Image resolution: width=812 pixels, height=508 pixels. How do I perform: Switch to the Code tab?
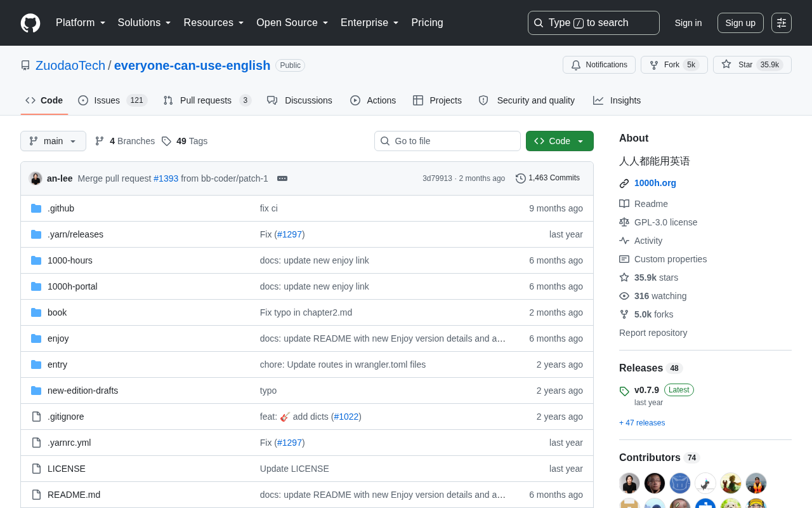point(44,100)
